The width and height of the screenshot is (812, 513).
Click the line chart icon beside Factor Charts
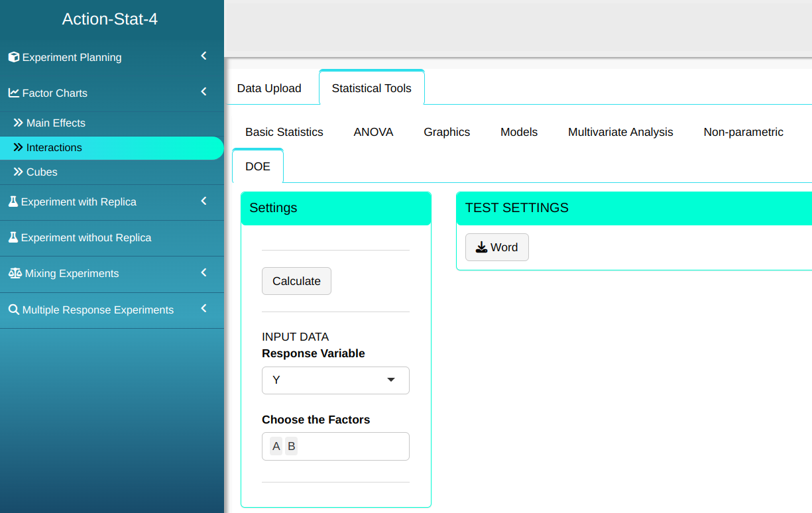[14, 93]
